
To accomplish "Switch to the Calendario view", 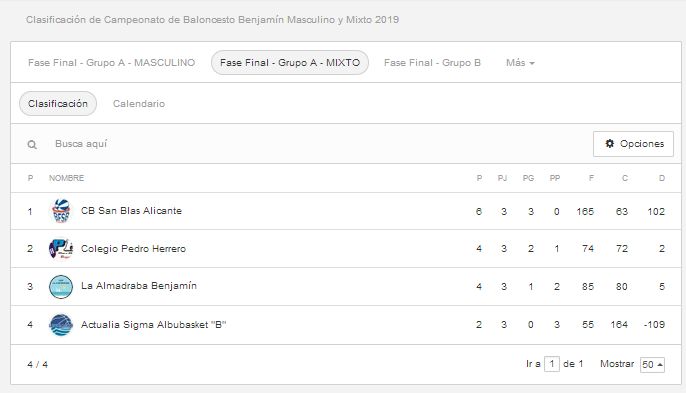I will click(139, 104).
